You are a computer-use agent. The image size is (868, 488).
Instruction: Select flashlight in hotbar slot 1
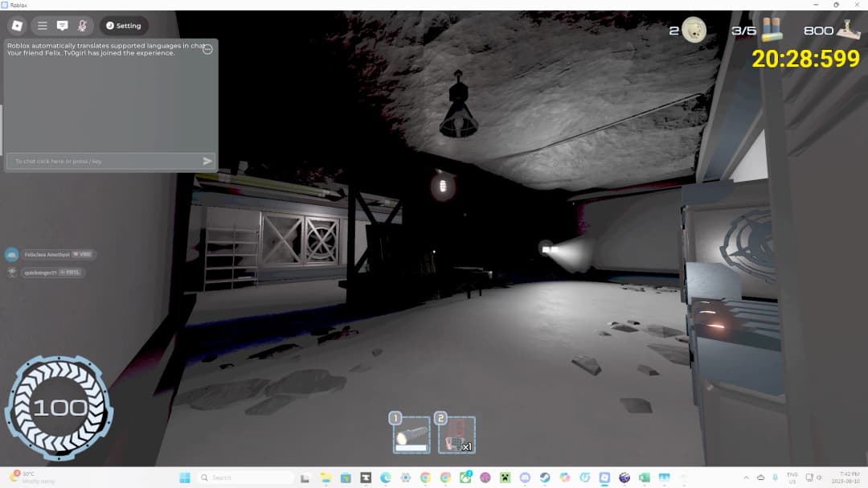[411, 435]
